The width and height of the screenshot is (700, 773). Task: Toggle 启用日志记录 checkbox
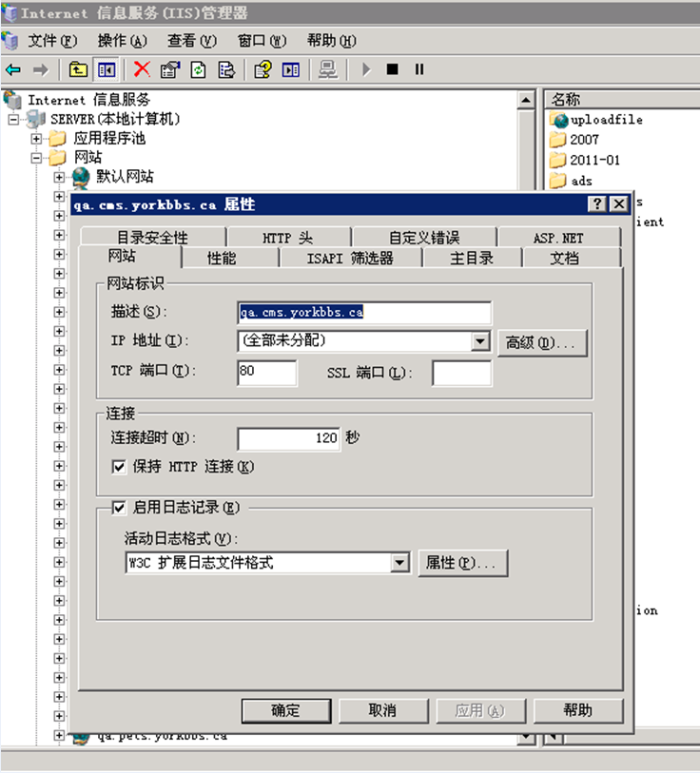pos(119,508)
